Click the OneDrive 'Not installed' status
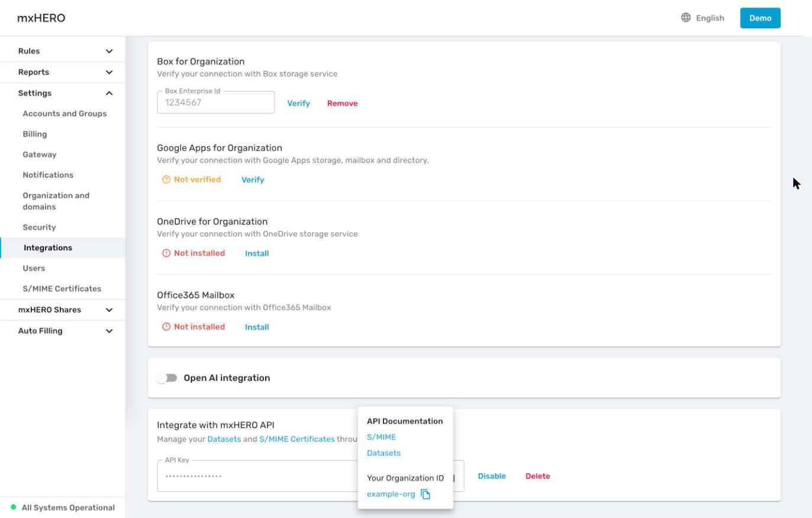812x518 pixels. (194, 253)
